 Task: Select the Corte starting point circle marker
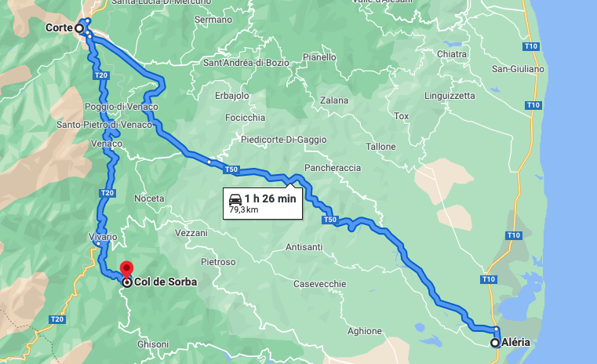(x=78, y=27)
